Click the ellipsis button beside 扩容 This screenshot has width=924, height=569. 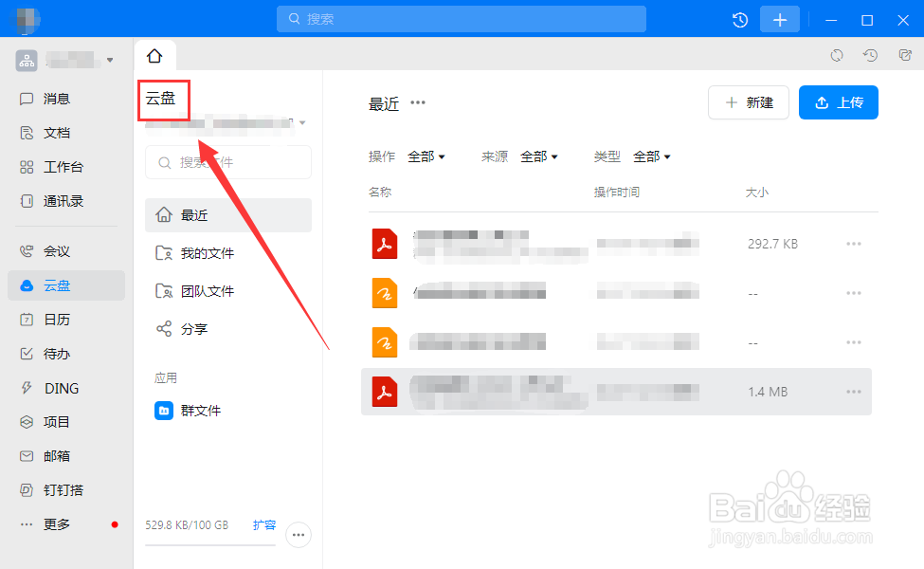coord(299,535)
